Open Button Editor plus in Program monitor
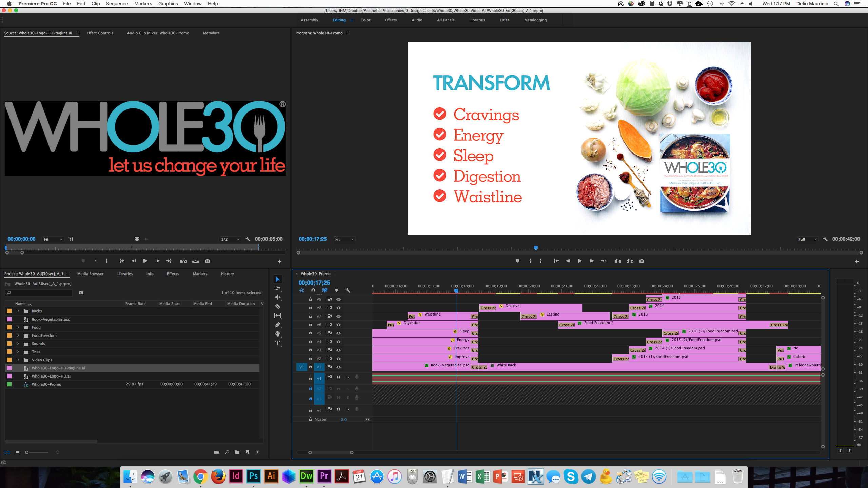 tap(857, 261)
